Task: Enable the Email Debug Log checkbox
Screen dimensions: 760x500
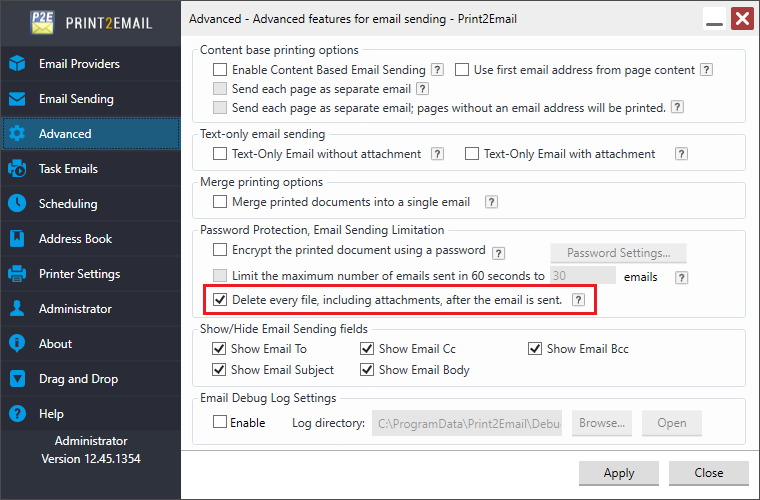Action: [220, 423]
